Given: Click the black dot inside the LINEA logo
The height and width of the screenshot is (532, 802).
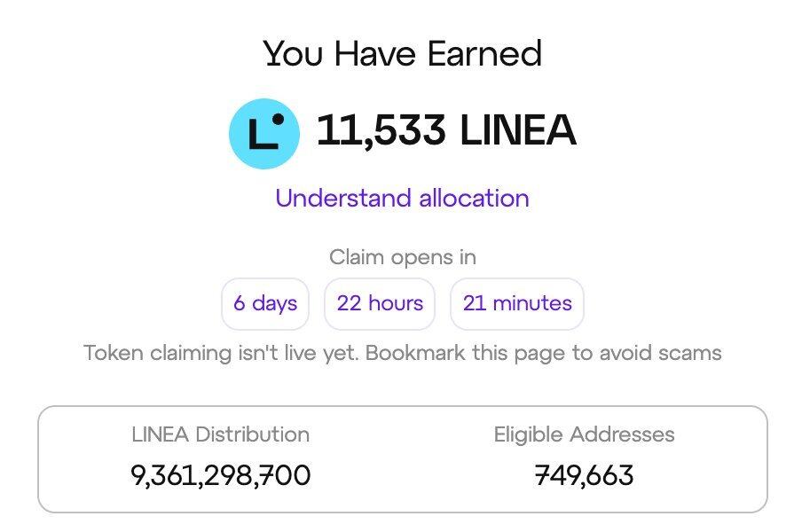Looking at the screenshot, I should [279, 119].
